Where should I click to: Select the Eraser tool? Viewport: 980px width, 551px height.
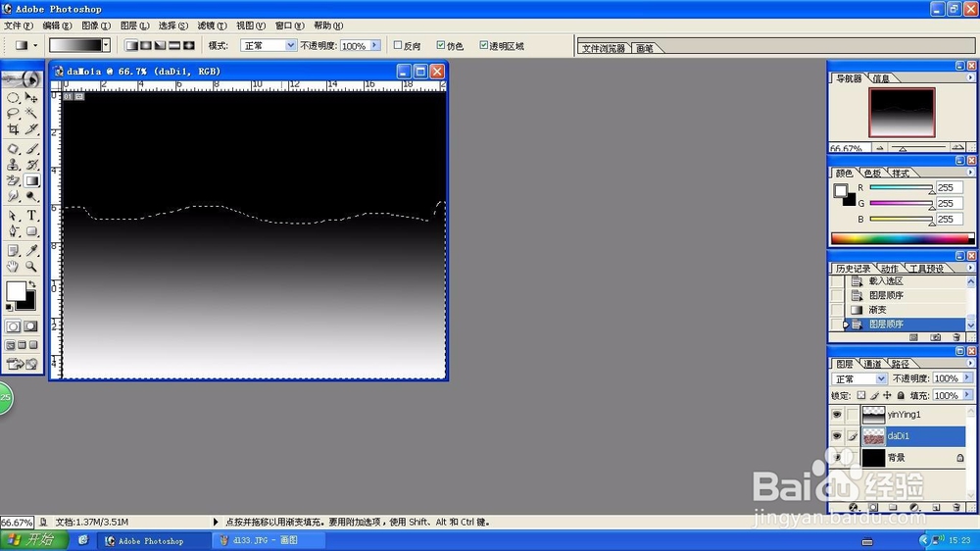(x=13, y=180)
